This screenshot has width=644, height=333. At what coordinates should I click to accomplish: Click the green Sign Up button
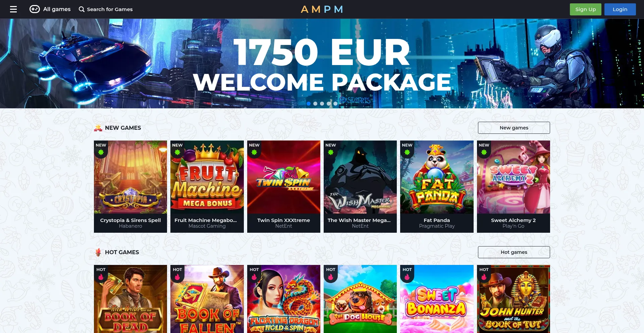click(x=586, y=9)
